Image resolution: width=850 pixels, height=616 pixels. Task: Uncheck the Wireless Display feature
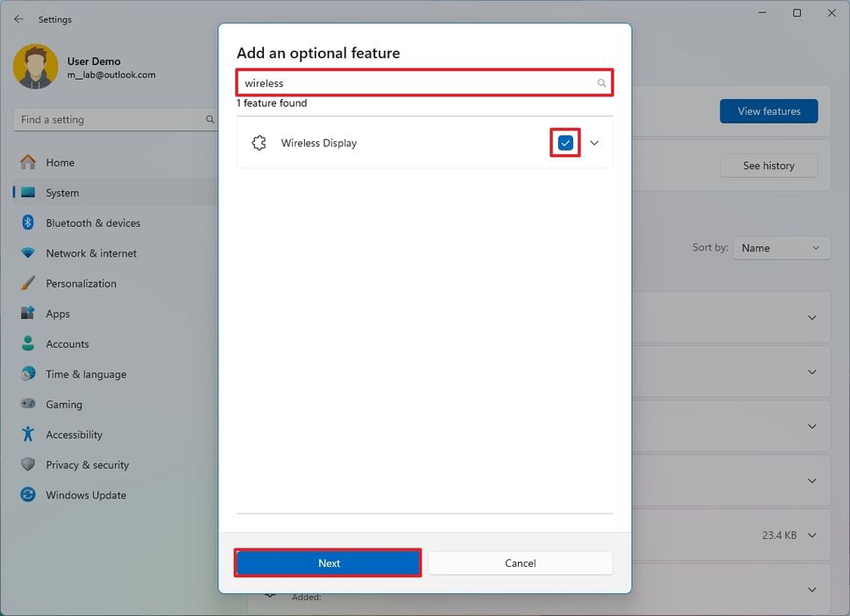point(565,142)
